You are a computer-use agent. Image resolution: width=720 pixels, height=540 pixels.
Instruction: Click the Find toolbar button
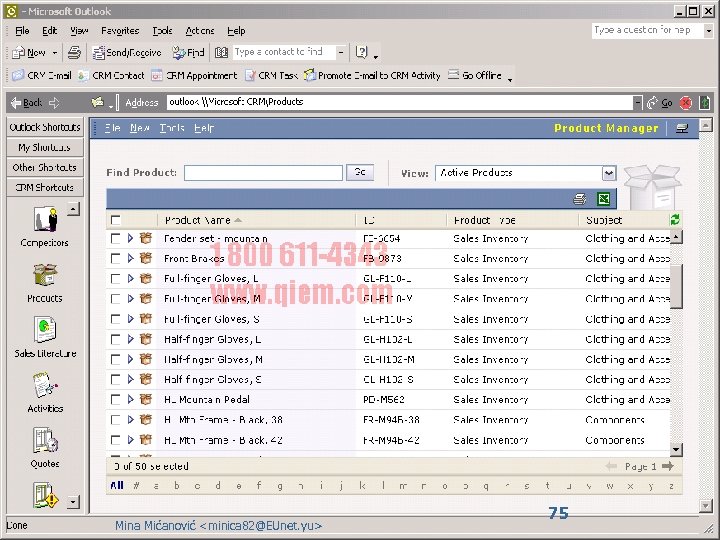188,53
